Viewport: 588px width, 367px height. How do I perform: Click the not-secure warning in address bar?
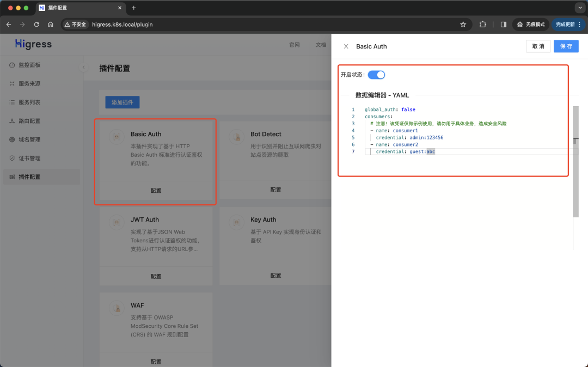[75, 25]
